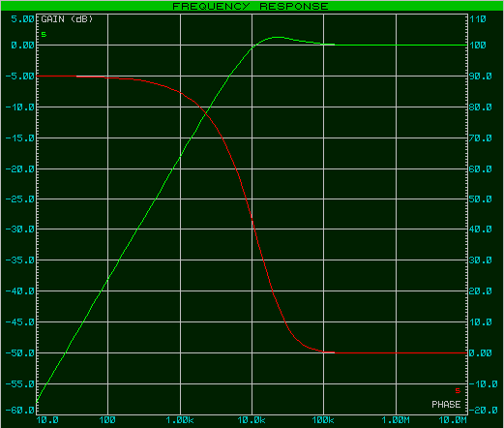This screenshot has height=428, width=504.
Task: Click the -60.0 gain axis value
Action: tap(20, 411)
